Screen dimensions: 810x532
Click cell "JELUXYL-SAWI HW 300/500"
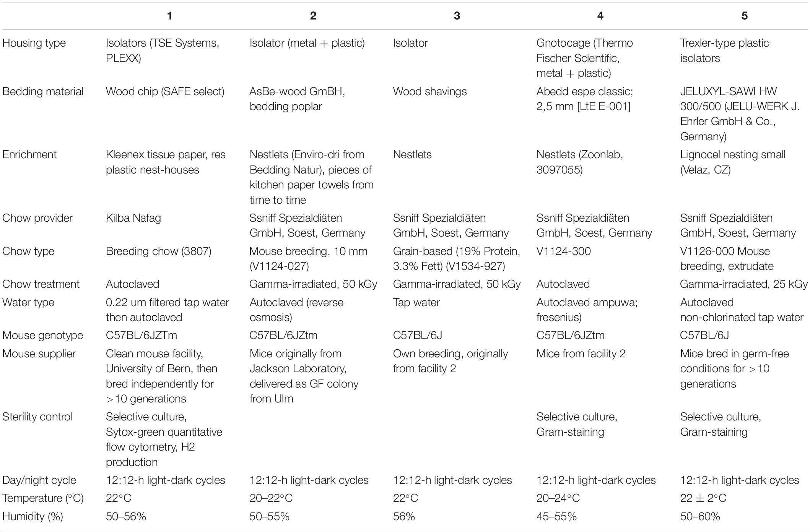740,114
